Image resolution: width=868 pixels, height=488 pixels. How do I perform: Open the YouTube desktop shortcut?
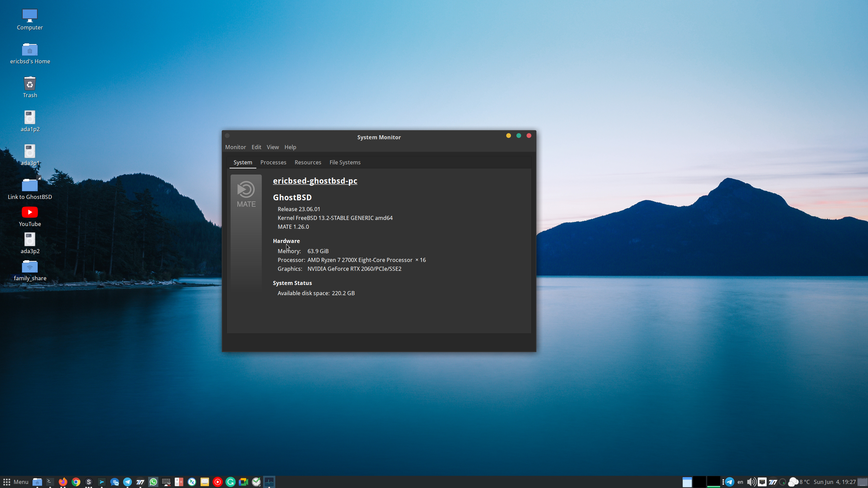pyautogui.click(x=30, y=217)
